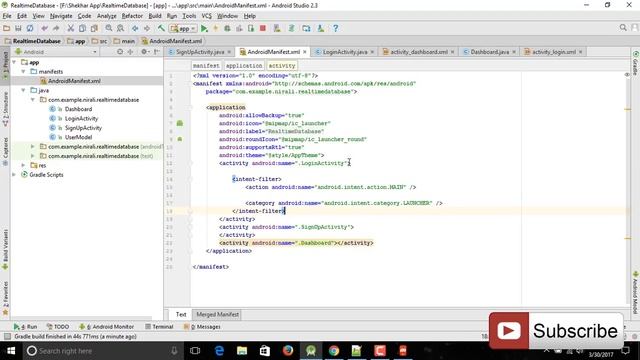Switch to activity_dashboard.xml editor tab

pyautogui.click(x=419, y=52)
